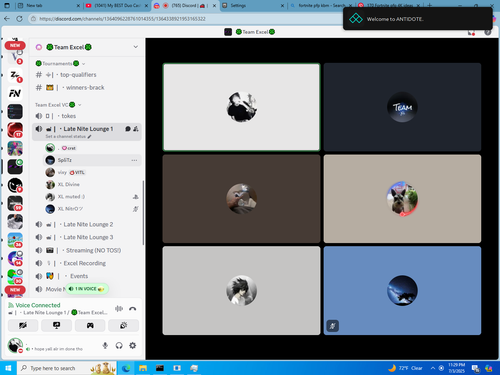Open File Explorer from taskbar
This screenshot has height=375, width=500.
tap(143, 368)
